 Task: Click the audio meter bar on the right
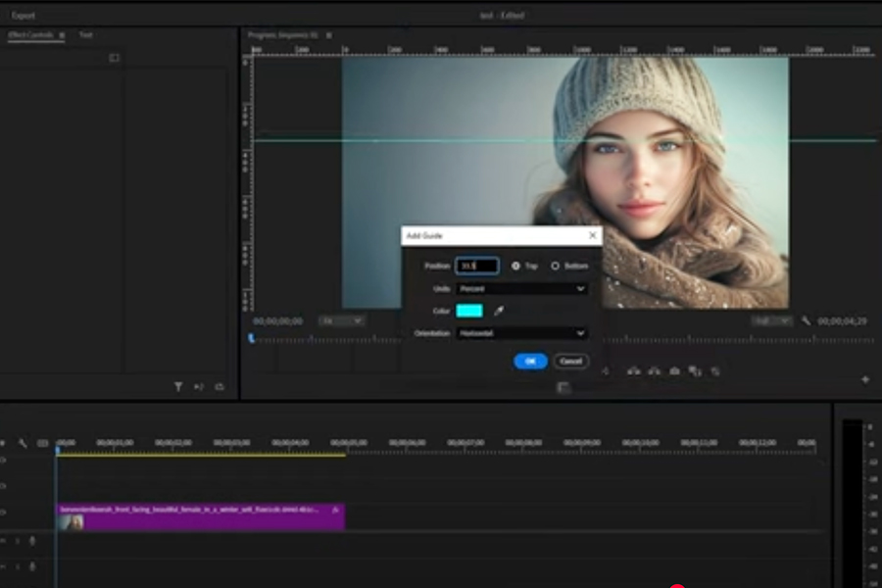coord(852,503)
